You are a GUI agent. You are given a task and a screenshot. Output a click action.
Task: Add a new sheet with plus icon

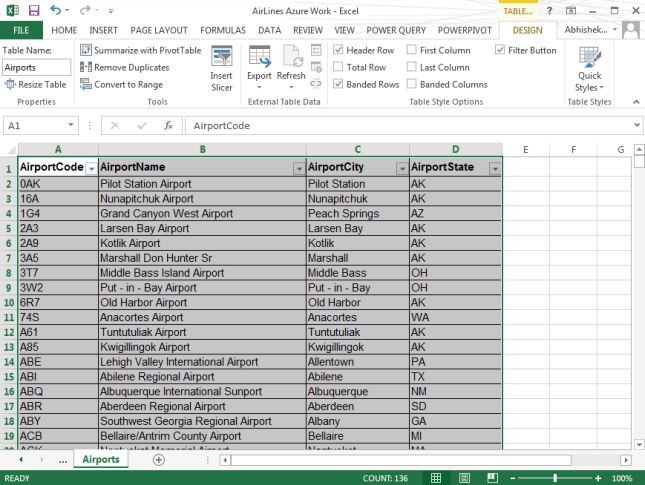tap(159, 459)
